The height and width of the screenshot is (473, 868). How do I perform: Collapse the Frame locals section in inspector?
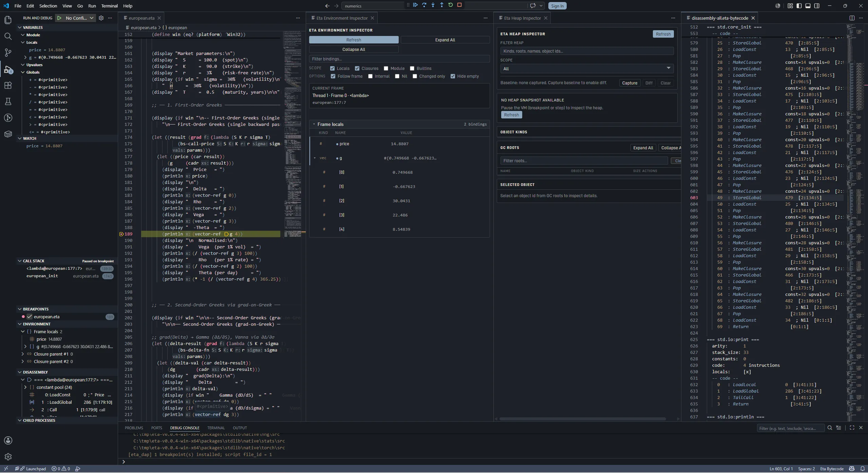point(314,124)
